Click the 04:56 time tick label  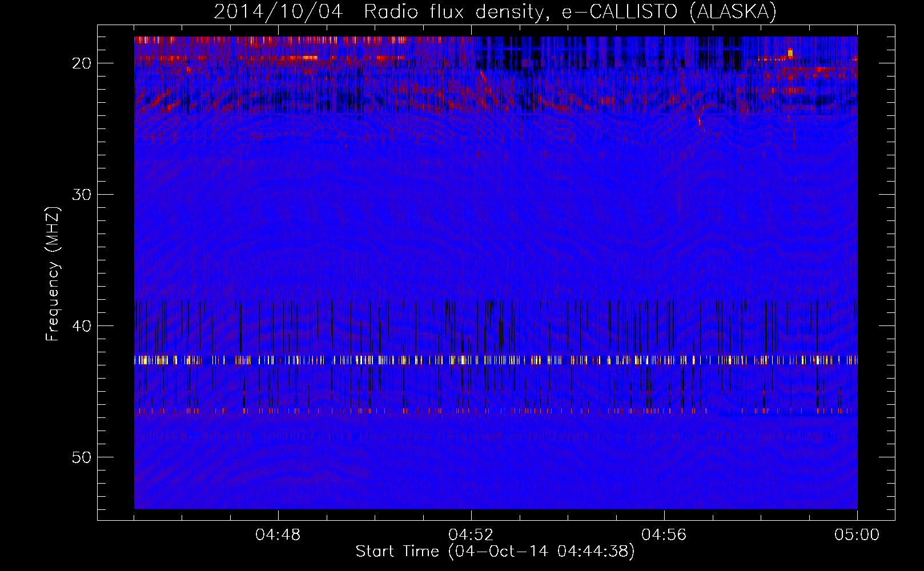point(664,535)
